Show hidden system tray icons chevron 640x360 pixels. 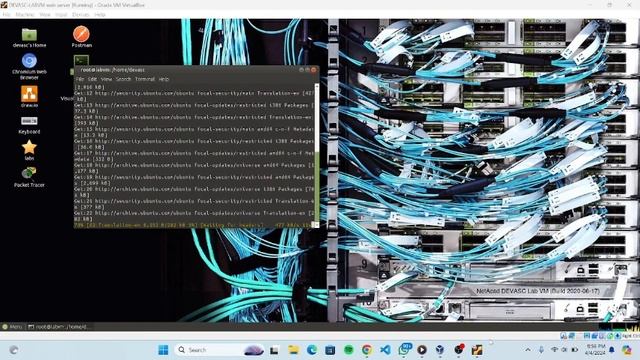coord(528,350)
